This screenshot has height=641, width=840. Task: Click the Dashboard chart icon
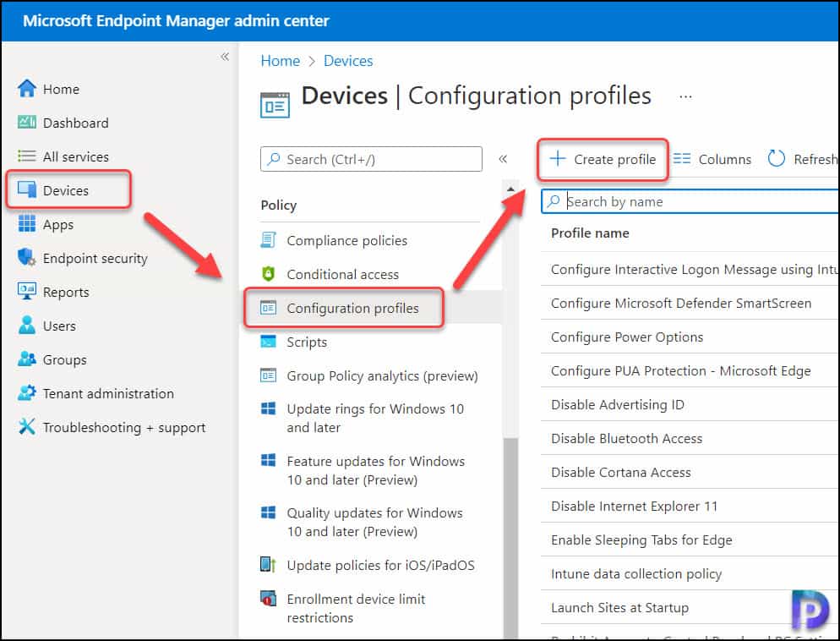click(27, 123)
